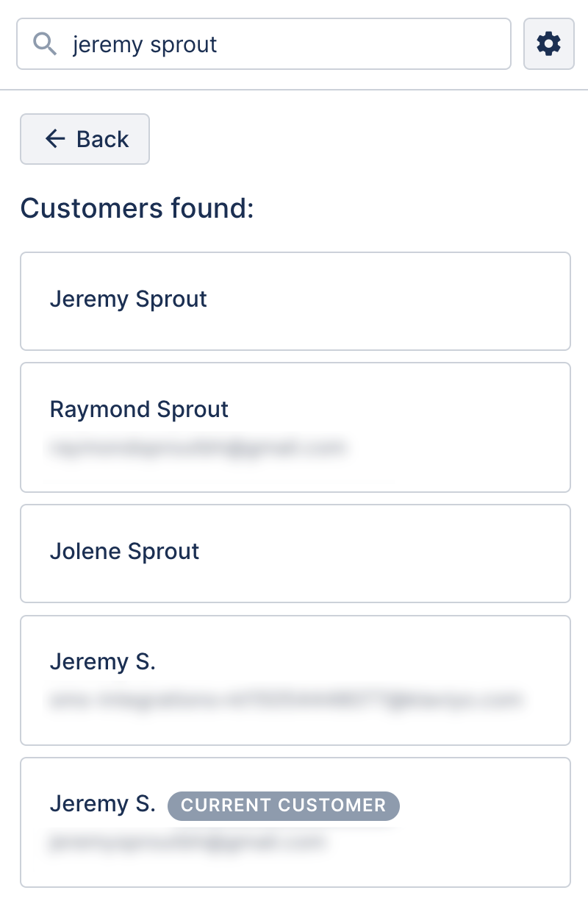This screenshot has width=588, height=918.
Task: Click the "Customers found:" heading
Action: point(137,208)
